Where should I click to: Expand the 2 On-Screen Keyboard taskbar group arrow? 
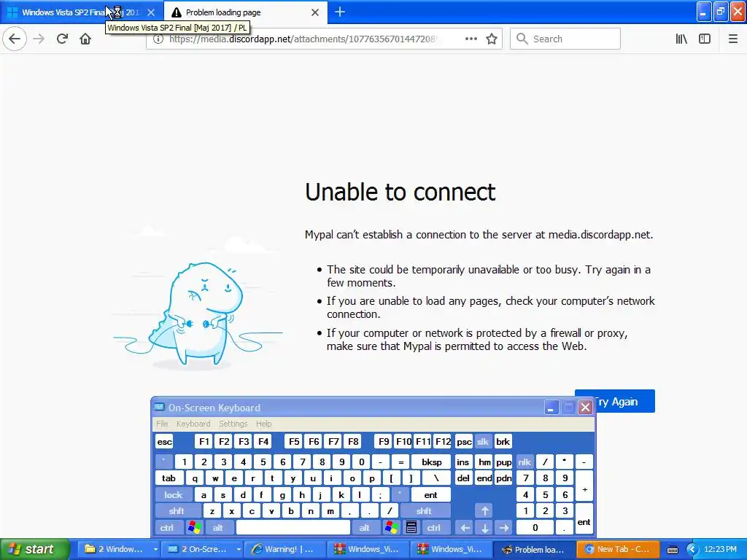(x=239, y=550)
